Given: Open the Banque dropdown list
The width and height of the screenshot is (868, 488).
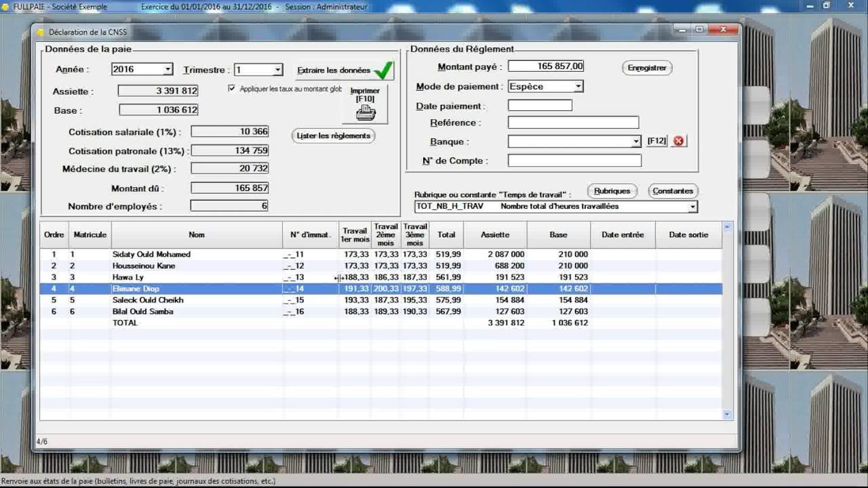Looking at the screenshot, I should pyautogui.click(x=636, y=142).
